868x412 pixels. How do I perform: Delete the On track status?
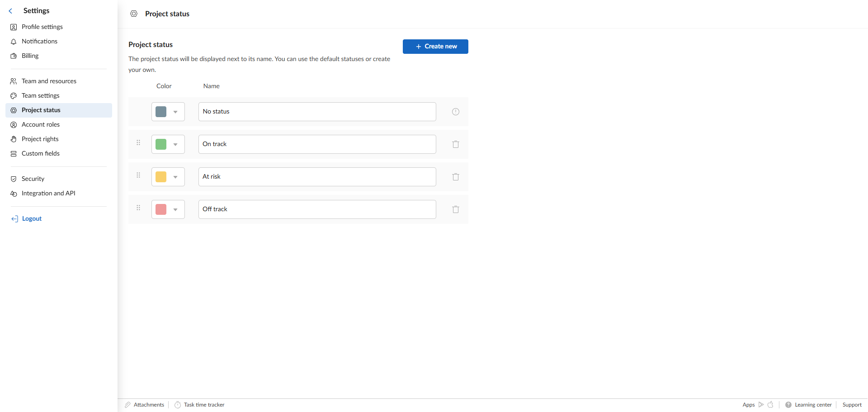[455, 144]
